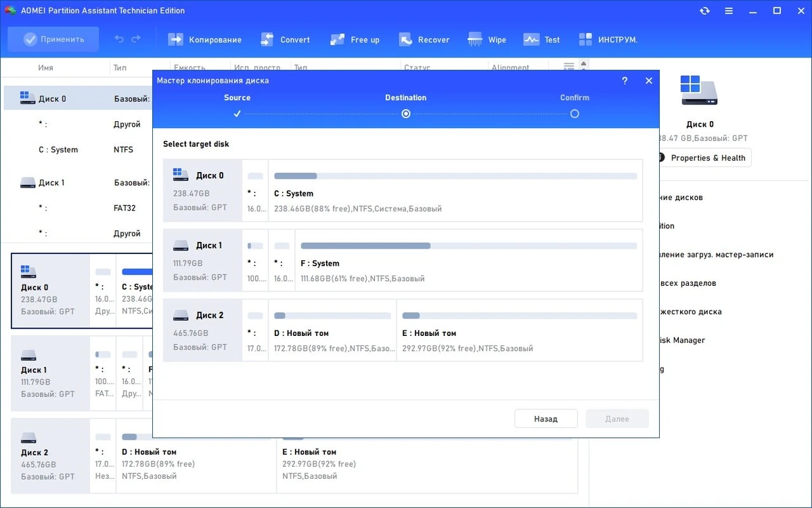Open the Recover toolbar menu
Screen dimensions: 812x508
pyautogui.click(x=424, y=40)
